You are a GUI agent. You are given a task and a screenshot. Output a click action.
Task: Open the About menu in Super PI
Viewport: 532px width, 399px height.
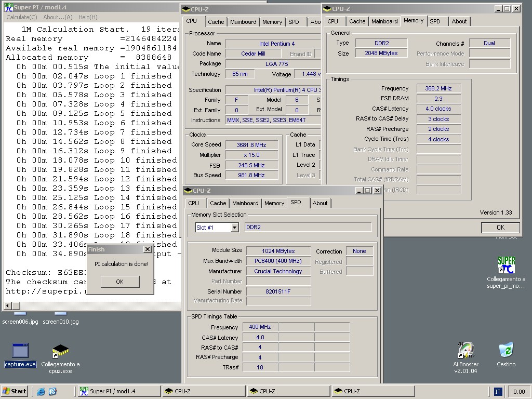(x=58, y=17)
